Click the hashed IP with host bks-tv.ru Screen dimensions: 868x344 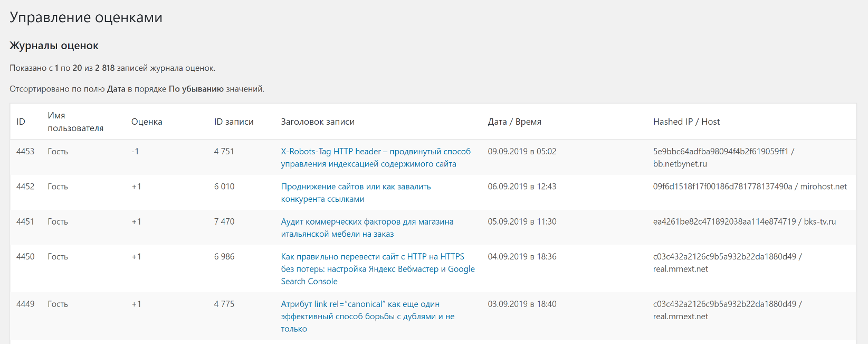(x=744, y=222)
